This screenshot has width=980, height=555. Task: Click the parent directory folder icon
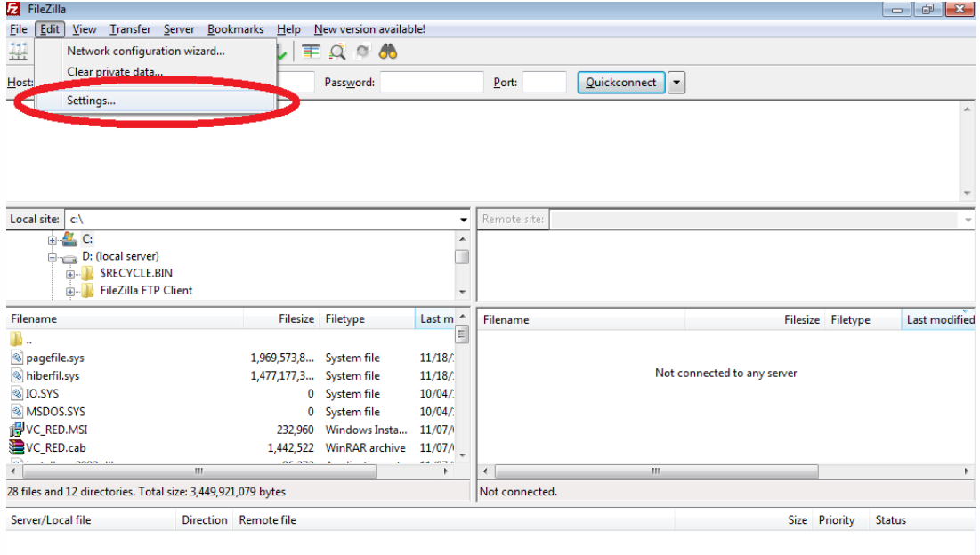[16, 340]
